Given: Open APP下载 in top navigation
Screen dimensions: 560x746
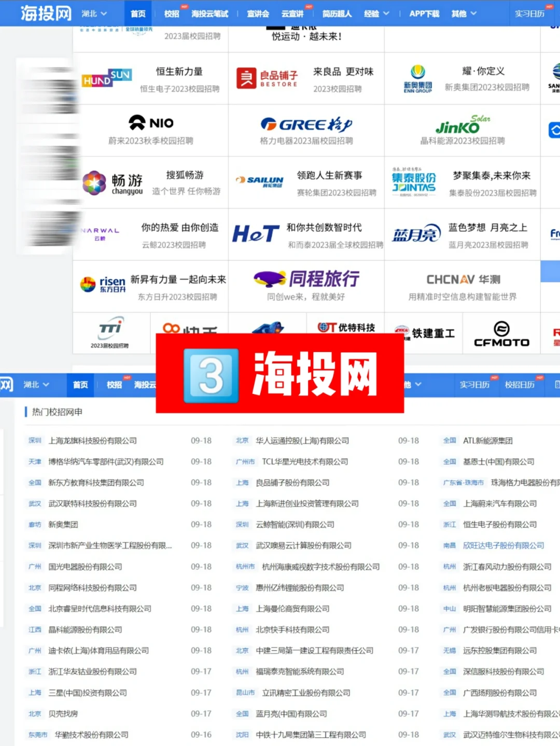Looking at the screenshot, I should click(424, 14).
